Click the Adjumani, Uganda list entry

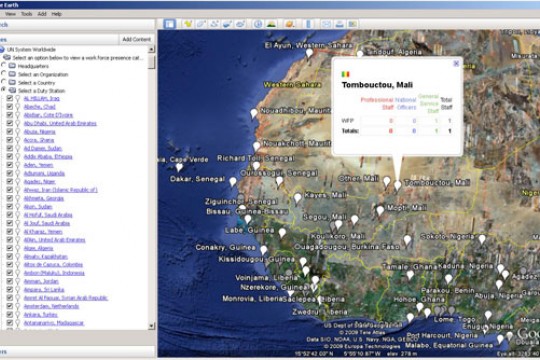pos(44,173)
